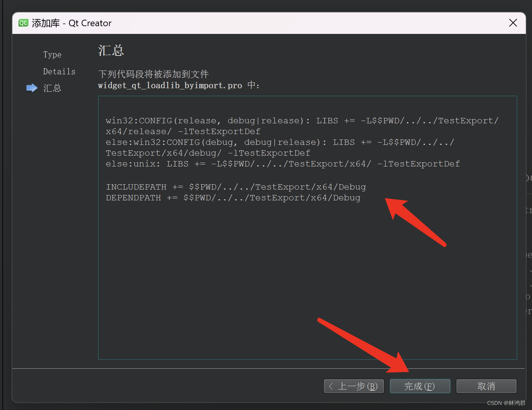Click the 汇总 page heading
Image resolution: width=532 pixels, height=410 pixels.
tap(111, 50)
